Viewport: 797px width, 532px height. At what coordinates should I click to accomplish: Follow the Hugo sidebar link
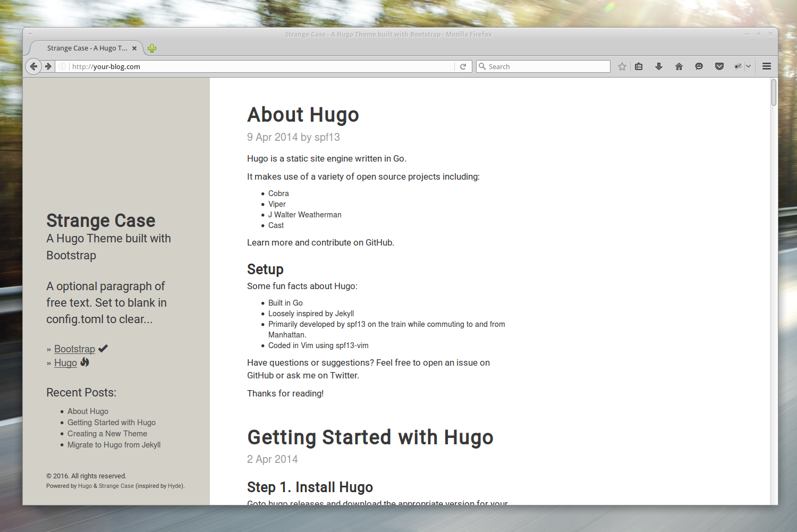click(x=65, y=363)
